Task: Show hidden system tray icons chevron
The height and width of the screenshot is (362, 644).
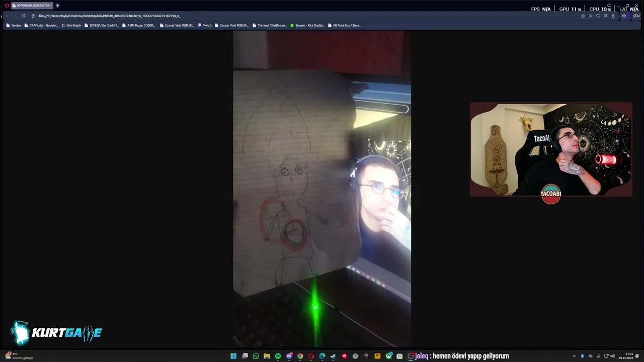Action: click(x=574, y=356)
